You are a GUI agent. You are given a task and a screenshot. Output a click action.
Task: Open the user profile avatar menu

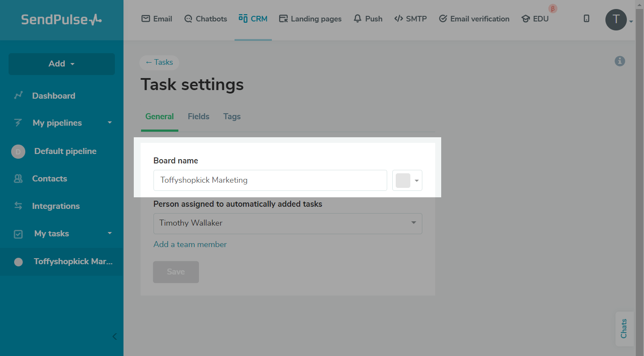[616, 20]
